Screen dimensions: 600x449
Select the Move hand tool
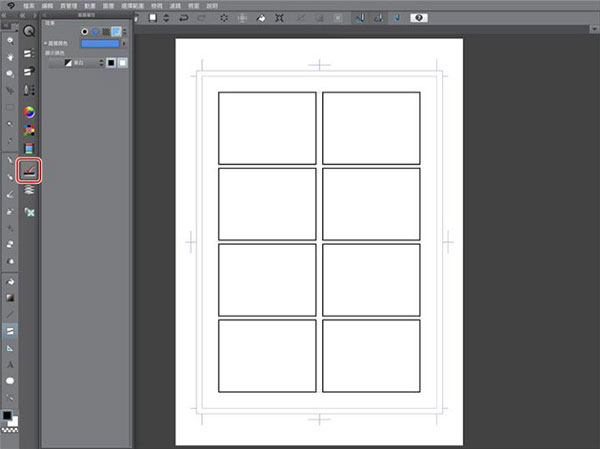pos(10,57)
